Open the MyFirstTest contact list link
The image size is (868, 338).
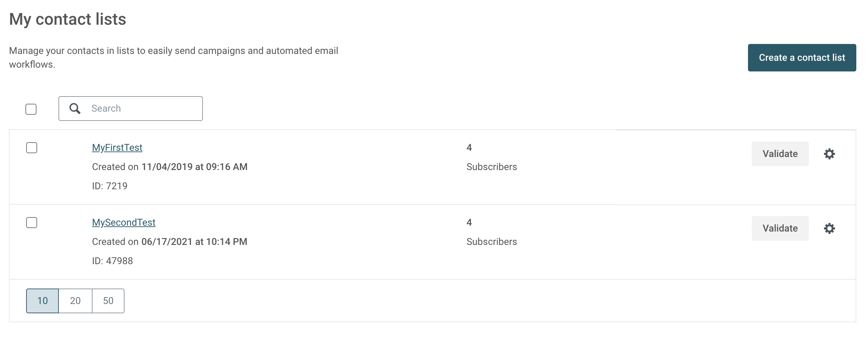(x=117, y=148)
